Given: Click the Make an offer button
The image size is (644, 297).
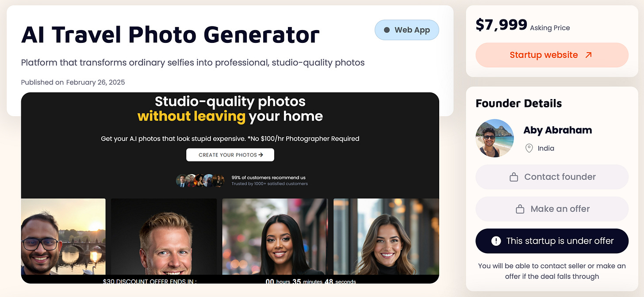Looking at the screenshot, I should (x=552, y=209).
